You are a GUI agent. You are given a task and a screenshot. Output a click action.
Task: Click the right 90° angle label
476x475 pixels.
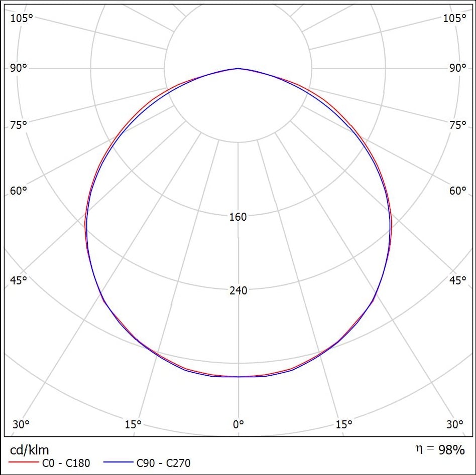point(457,68)
